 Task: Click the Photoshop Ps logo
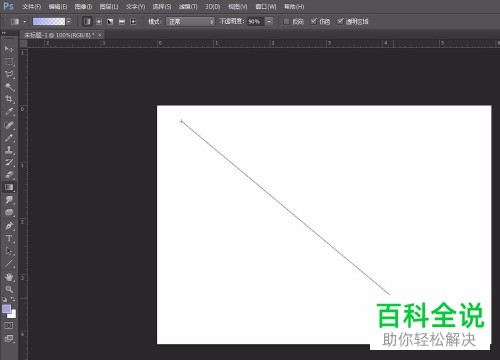click(8, 6)
